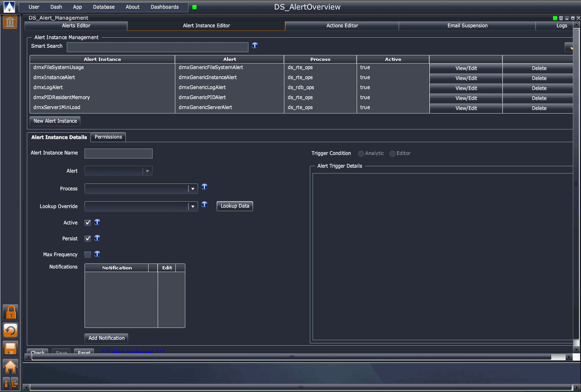Click the orange padlock sidebar icon

pos(10,312)
